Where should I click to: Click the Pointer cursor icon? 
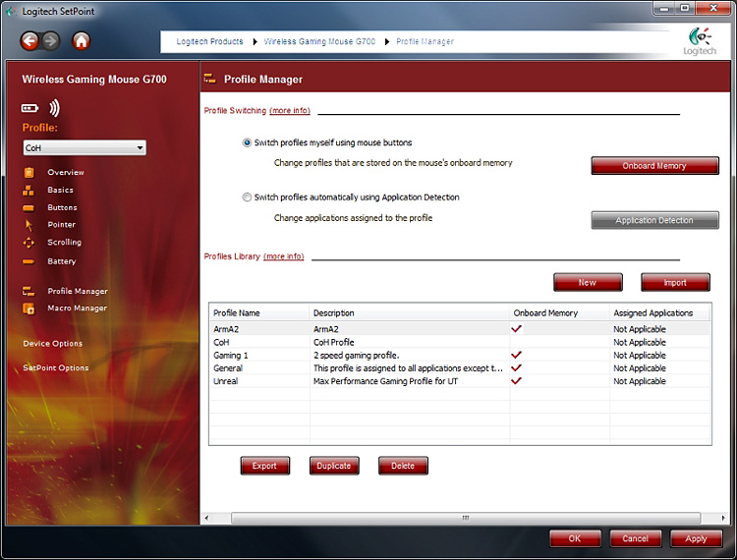coord(28,225)
